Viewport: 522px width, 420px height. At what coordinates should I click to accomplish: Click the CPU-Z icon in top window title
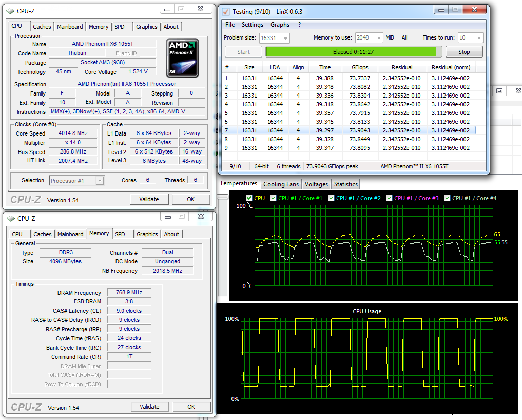point(11,10)
